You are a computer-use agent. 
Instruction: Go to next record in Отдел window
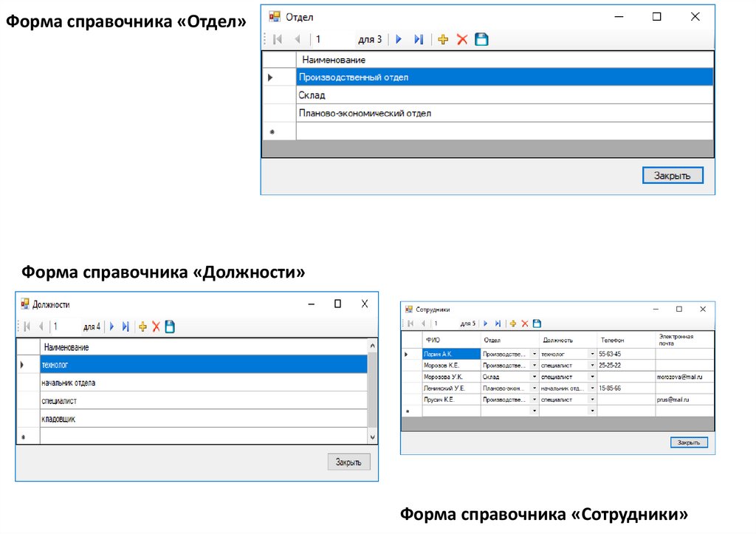pyautogui.click(x=399, y=40)
